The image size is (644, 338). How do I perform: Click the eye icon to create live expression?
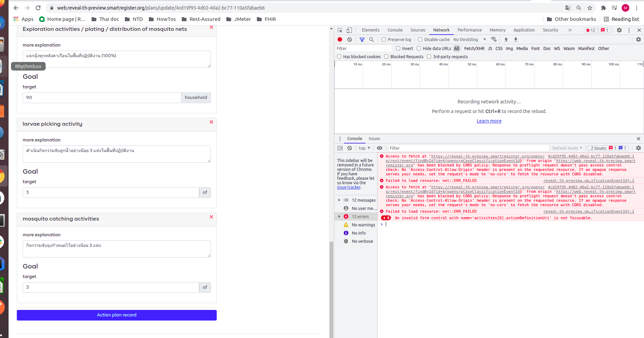pos(380,148)
